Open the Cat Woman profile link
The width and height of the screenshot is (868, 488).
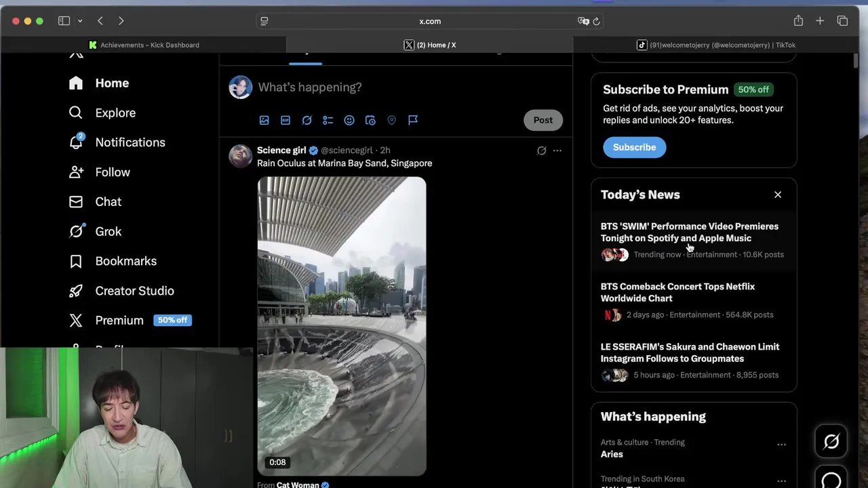click(x=298, y=484)
